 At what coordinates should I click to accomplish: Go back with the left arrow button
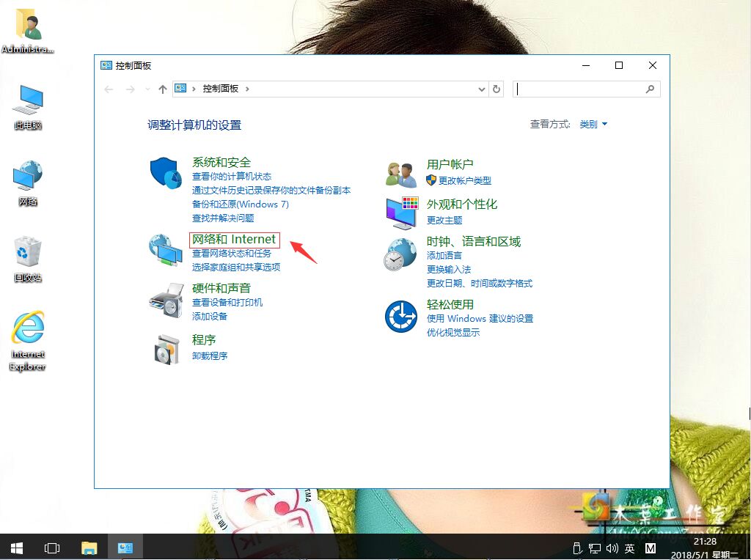click(x=109, y=89)
